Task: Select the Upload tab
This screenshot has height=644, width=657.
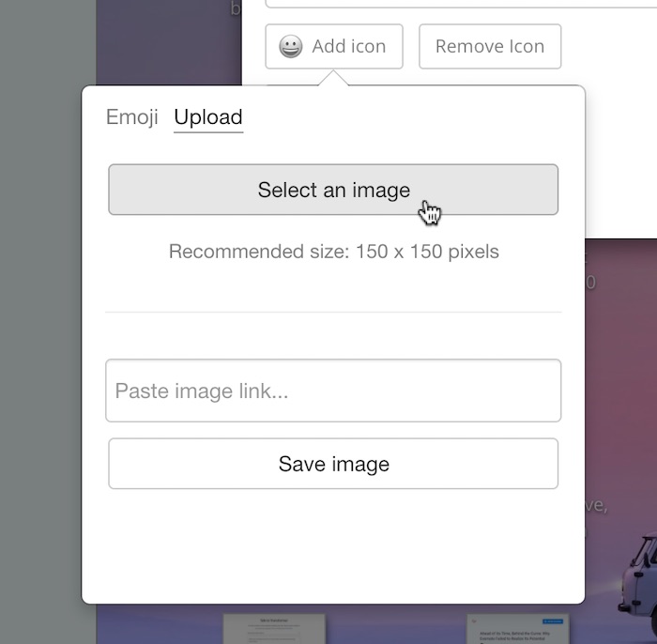Action: tap(208, 117)
